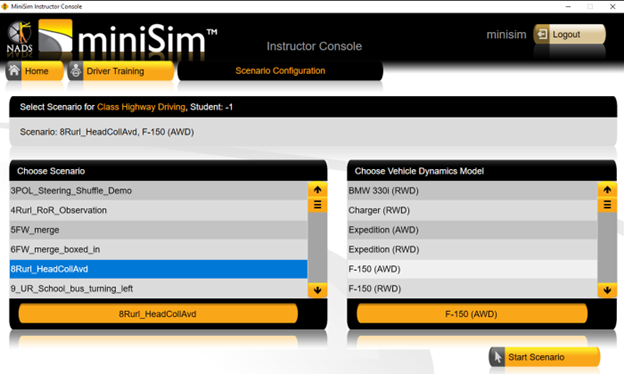This screenshot has height=374, width=624.
Task: Click the vehicle list scrollbar track
Action: 607,247
